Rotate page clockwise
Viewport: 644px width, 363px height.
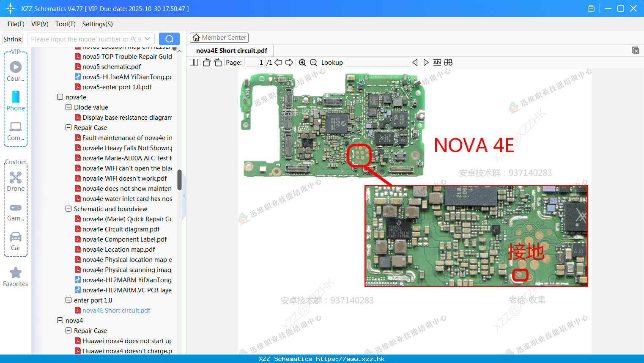(218, 63)
